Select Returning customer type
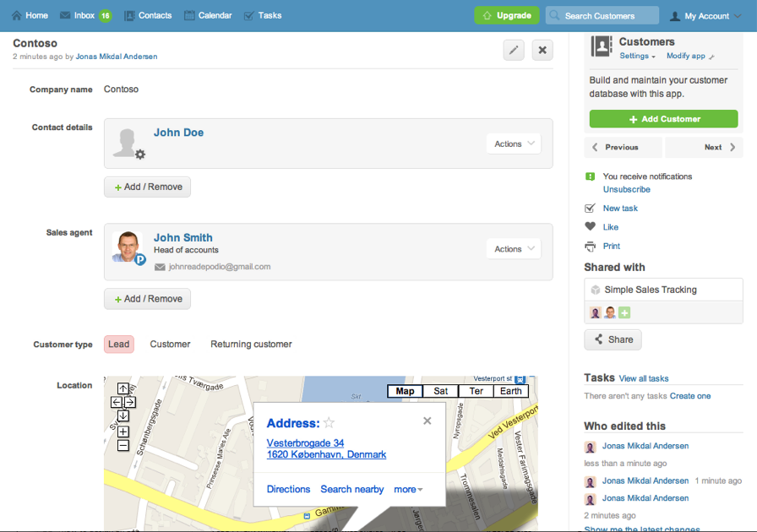This screenshot has height=532, width=757. click(251, 344)
